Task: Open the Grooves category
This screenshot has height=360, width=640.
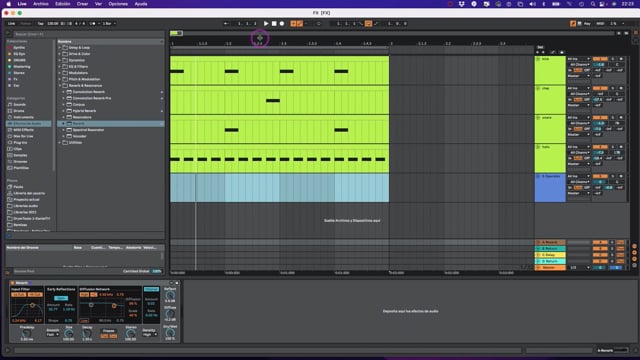Action: [20, 162]
